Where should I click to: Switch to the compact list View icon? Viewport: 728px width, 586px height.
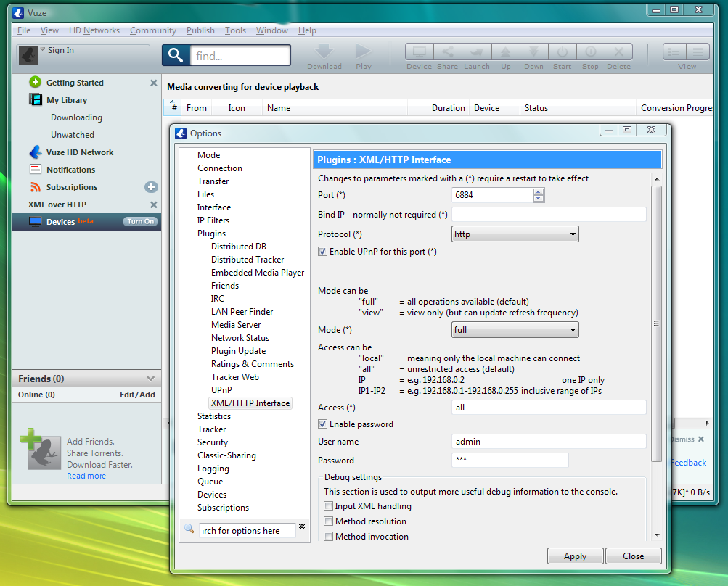click(698, 51)
